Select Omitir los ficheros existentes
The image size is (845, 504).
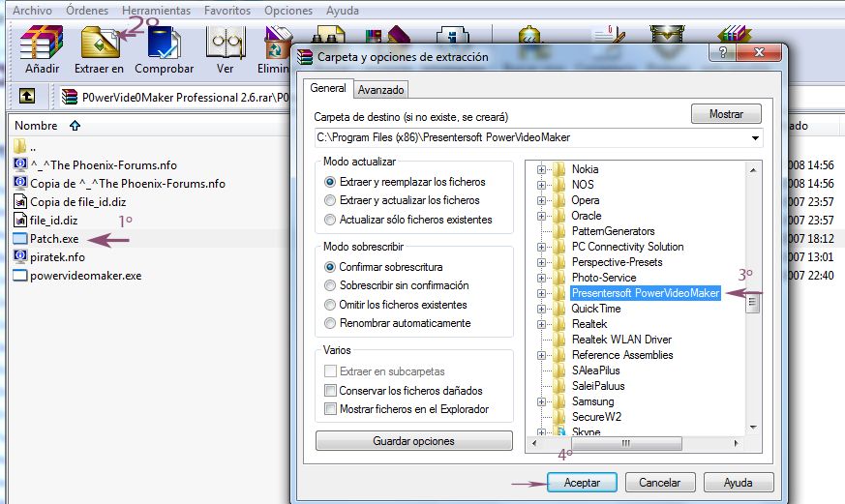330,305
